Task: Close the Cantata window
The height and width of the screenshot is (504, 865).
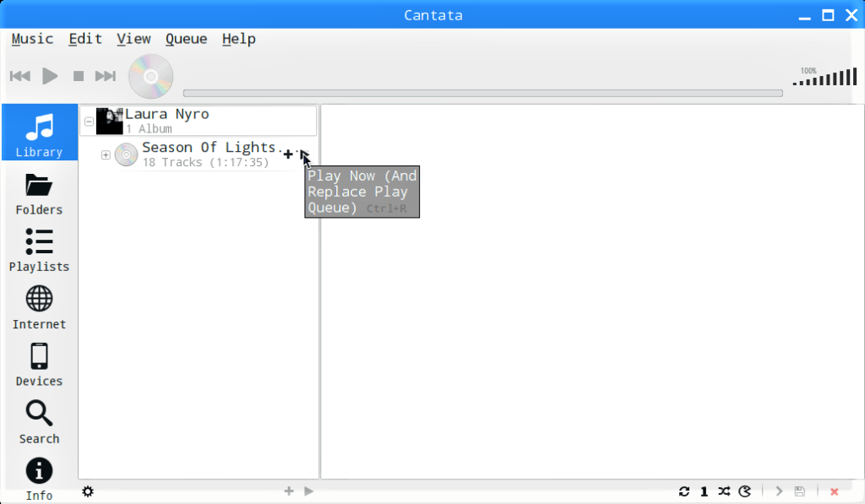Action: pos(851,15)
